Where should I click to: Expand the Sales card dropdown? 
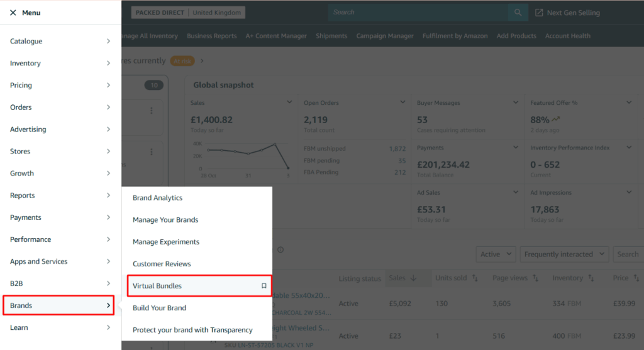tap(289, 102)
